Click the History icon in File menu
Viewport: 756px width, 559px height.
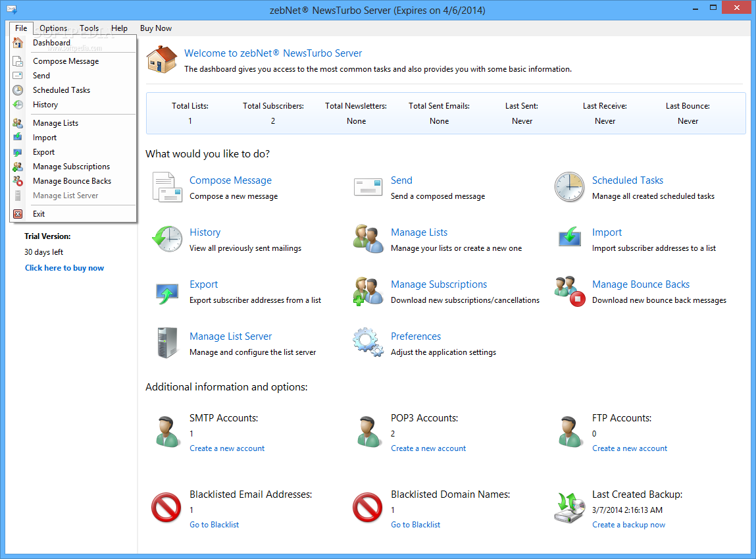tap(18, 105)
